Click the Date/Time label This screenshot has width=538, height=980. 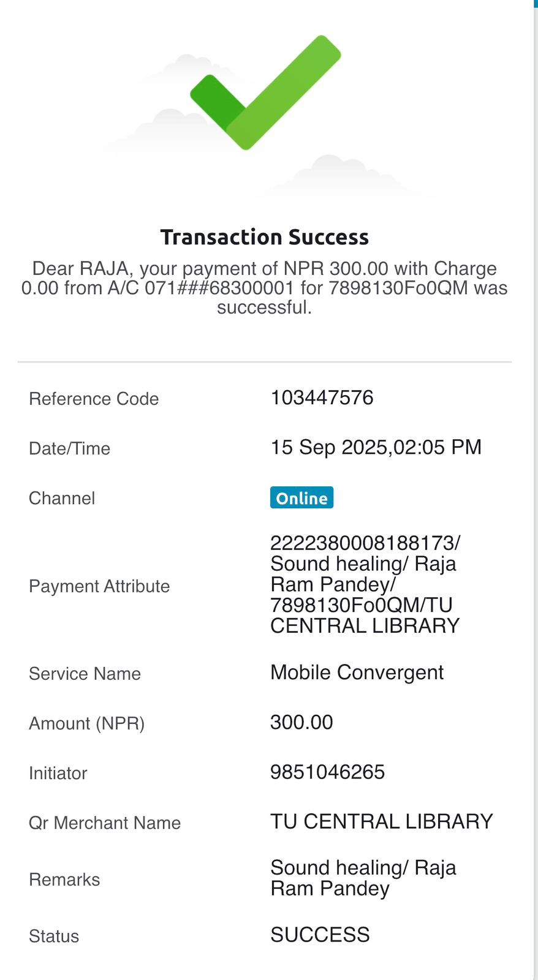[x=69, y=448]
